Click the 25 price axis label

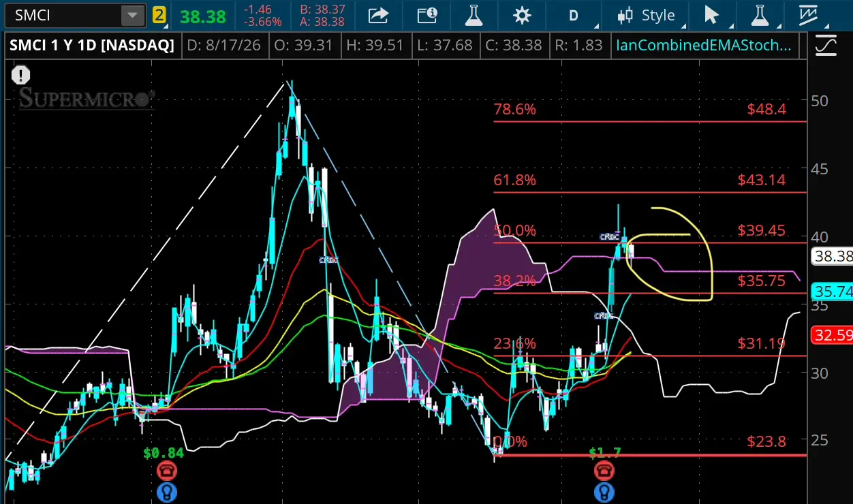820,441
